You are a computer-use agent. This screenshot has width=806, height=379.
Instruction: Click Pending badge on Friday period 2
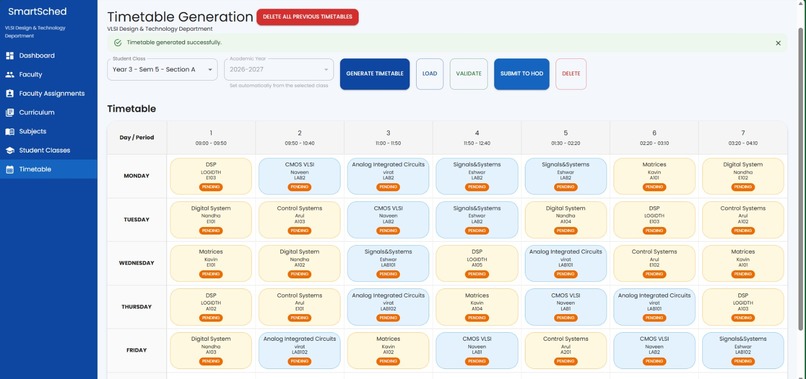click(299, 362)
